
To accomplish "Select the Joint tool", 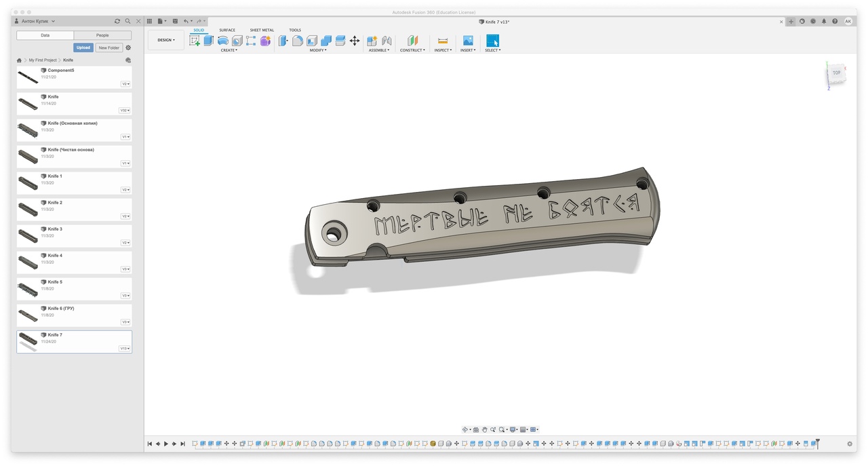I will [387, 41].
